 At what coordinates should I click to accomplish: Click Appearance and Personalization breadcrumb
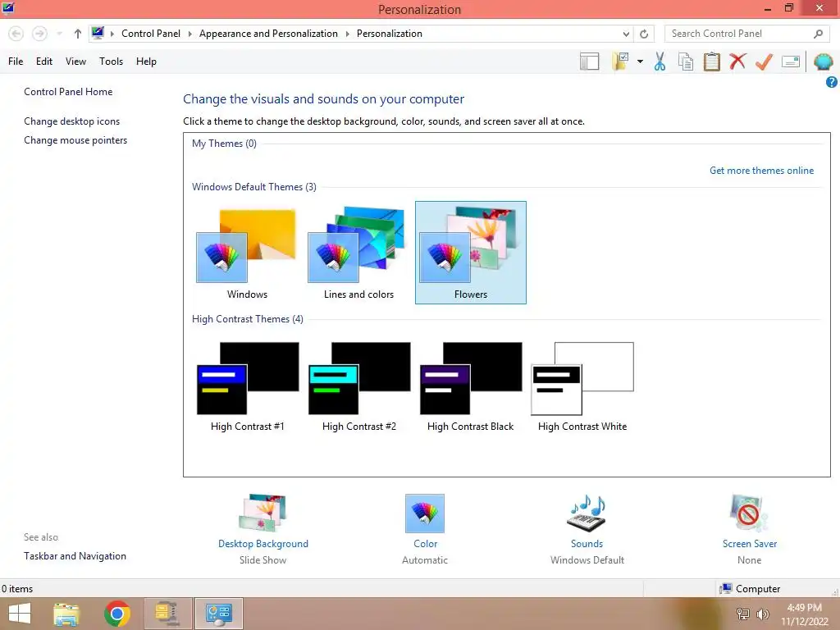click(268, 34)
